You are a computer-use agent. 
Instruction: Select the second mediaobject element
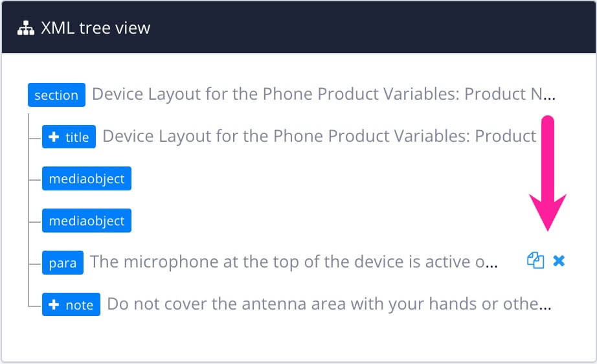coord(87,221)
